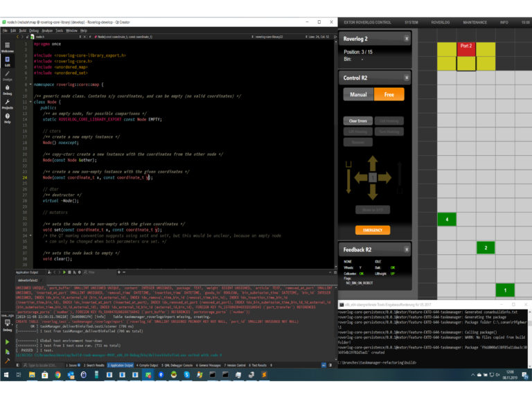The image size is (532, 399).
Task: Click the lift-down arrow beside direction pad
Action: tap(348, 181)
